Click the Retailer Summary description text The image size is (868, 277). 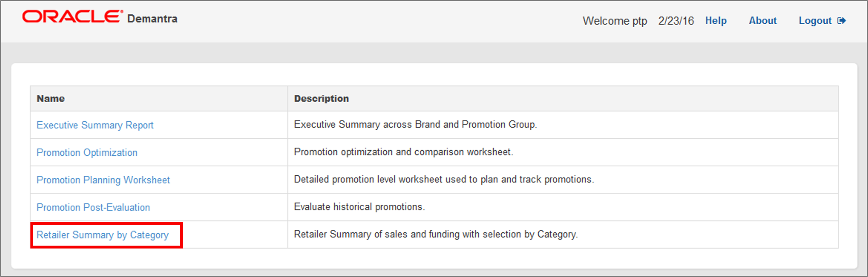[436, 234]
